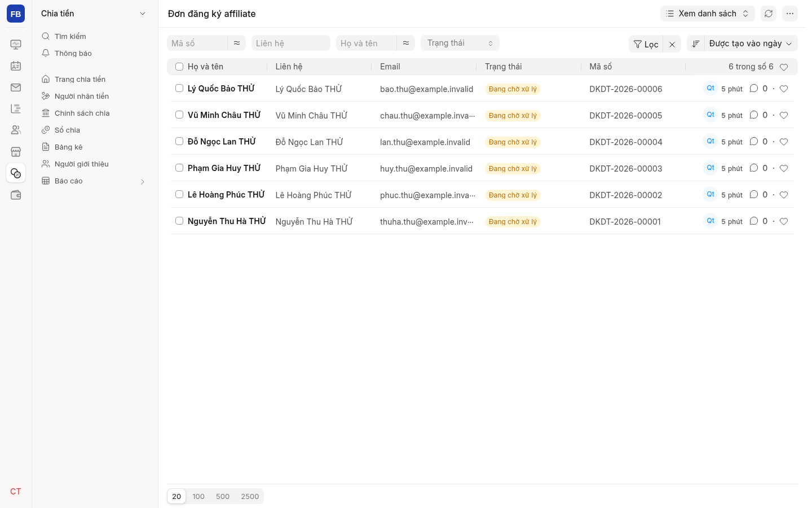Select the Phạm Gia Huy THỬ row checkbox

[x=179, y=168]
